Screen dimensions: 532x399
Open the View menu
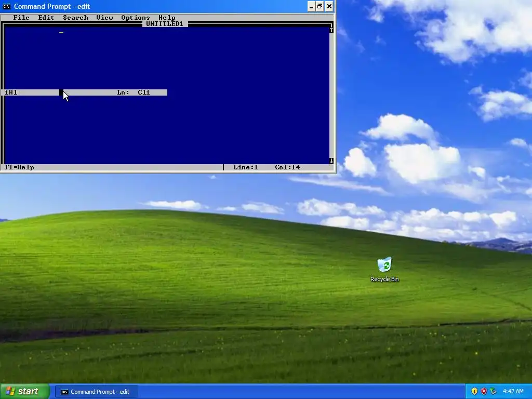(x=104, y=18)
